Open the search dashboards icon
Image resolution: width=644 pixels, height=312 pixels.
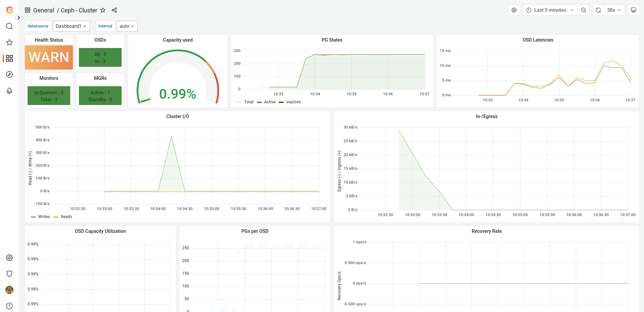(9, 26)
